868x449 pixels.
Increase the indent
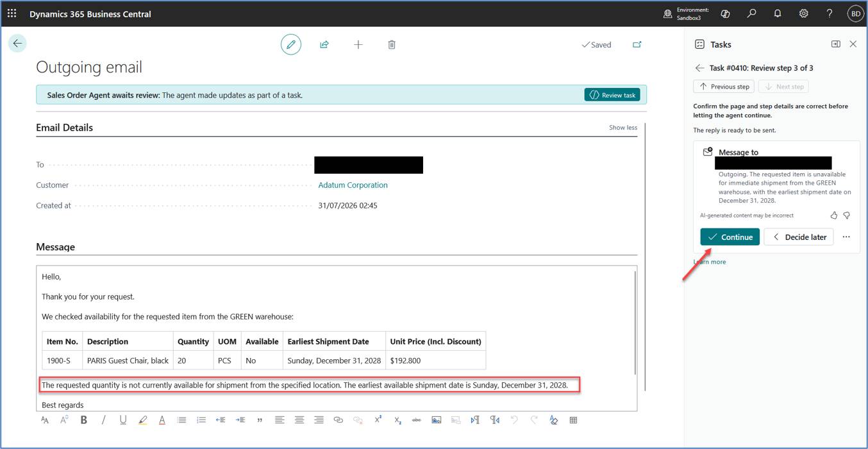pyautogui.click(x=240, y=420)
